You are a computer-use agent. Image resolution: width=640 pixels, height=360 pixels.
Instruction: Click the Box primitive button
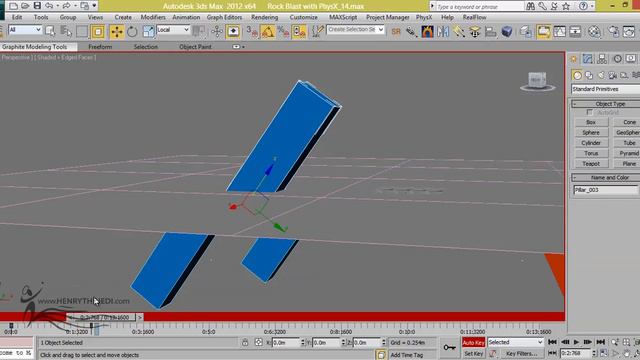pyautogui.click(x=591, y=122)
